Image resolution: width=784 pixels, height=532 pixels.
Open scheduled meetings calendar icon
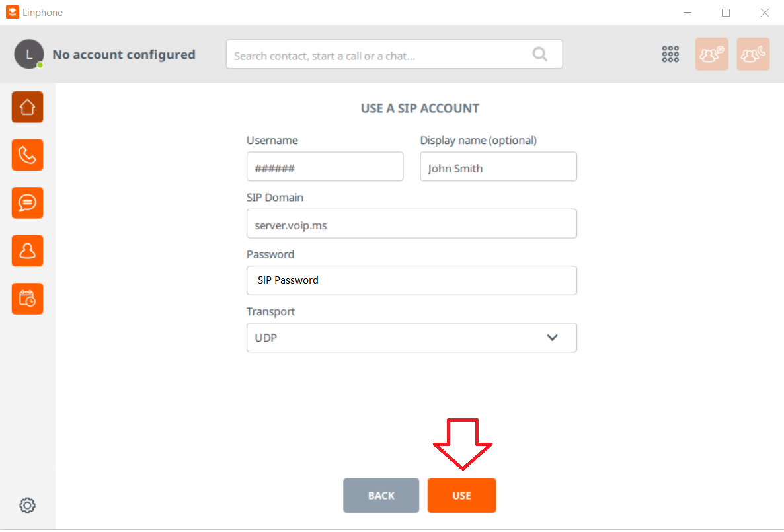(28, 299)
